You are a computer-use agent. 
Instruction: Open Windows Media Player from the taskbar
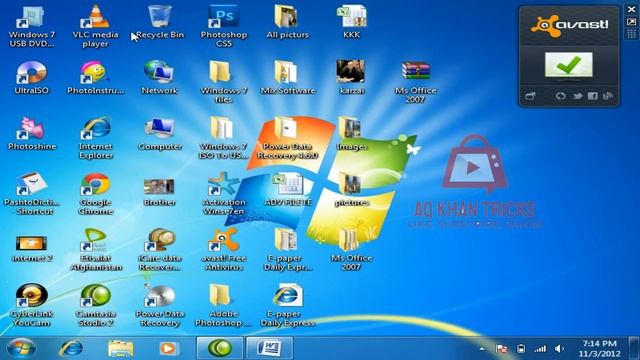point(168,349)
